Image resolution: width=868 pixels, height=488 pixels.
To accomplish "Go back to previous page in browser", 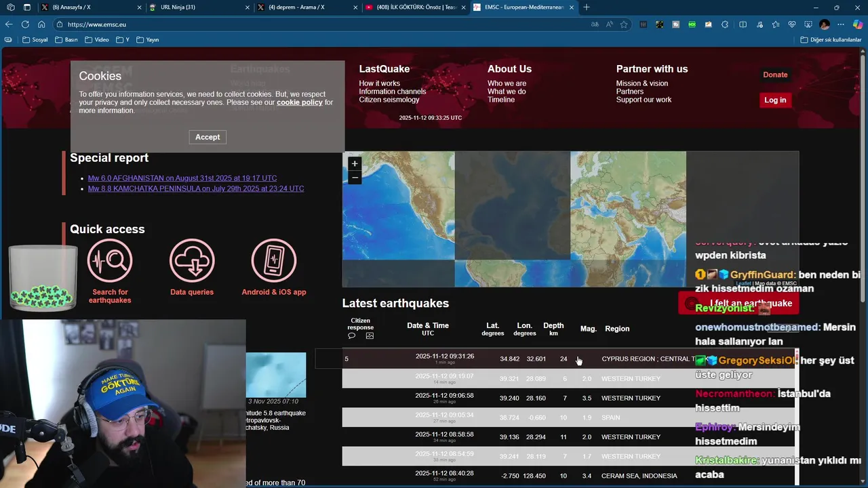I will [x=9, y=24].
